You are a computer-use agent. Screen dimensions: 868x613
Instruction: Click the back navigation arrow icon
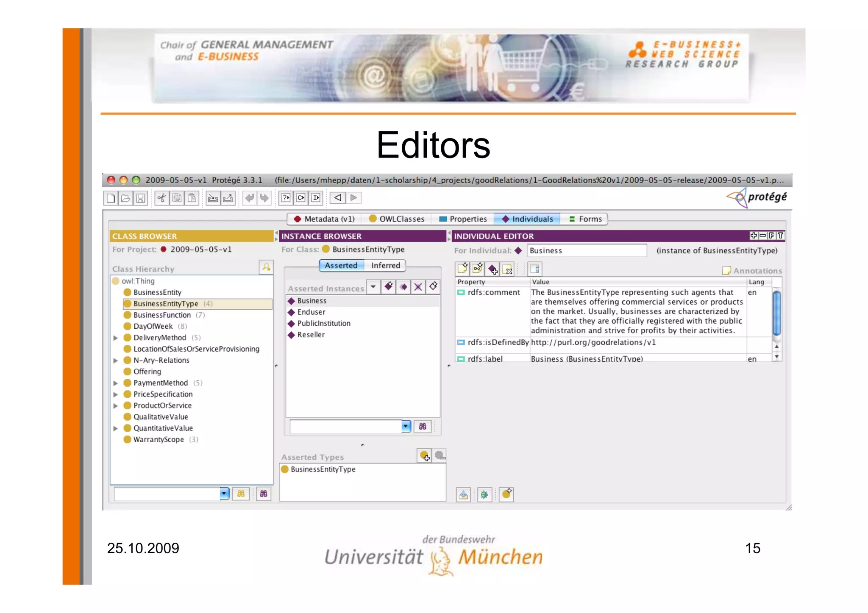(x=337, y=198)
